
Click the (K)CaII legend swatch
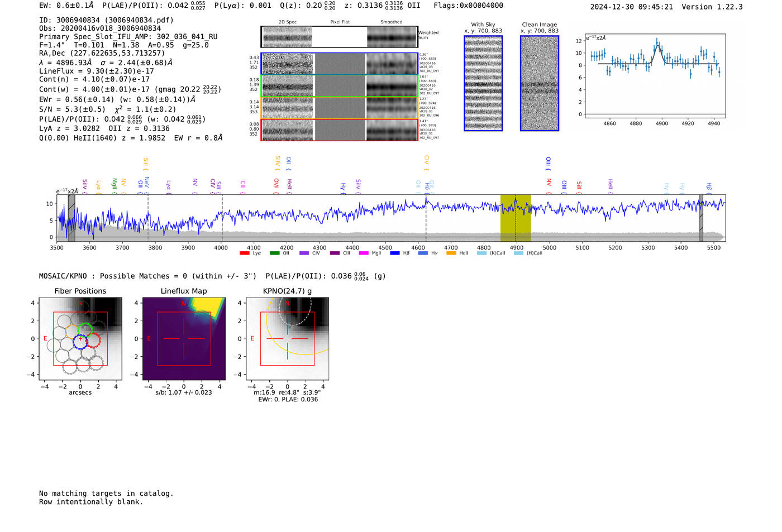482,253
